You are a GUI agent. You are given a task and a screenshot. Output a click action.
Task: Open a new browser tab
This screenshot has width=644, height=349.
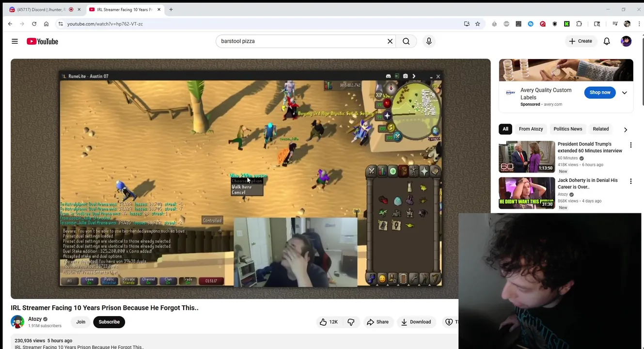coord(171,10)
